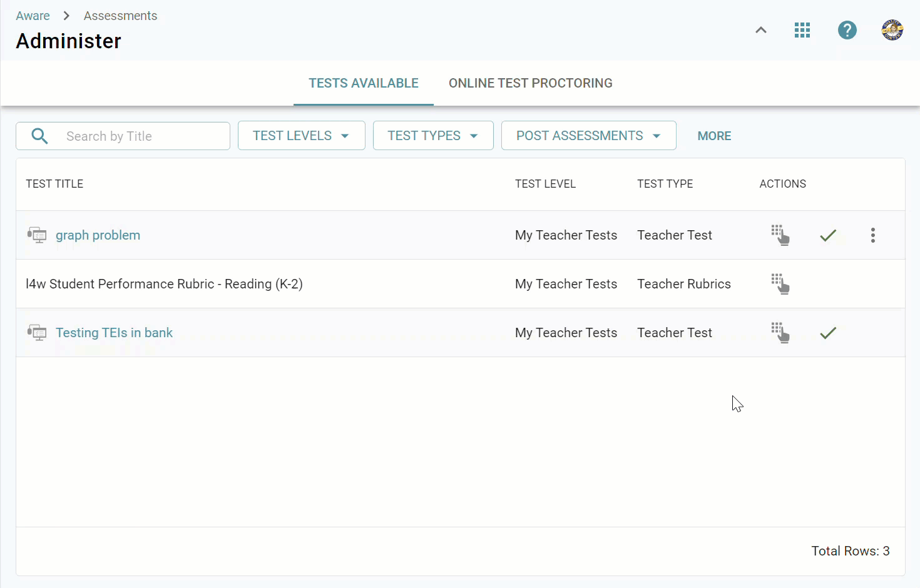Switch to the Online Test Proctoring tab
Screen dimensions: 920x588
coord(531,83)
